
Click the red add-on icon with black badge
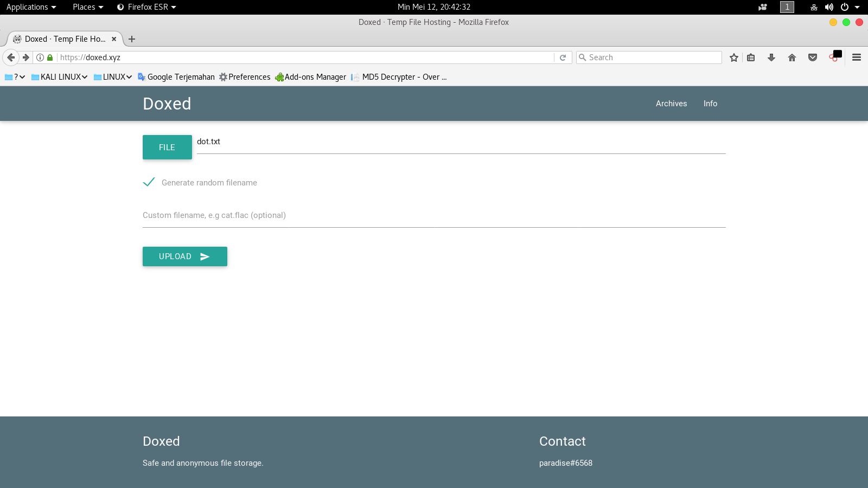pyautogui.click(x=835, y=56)
